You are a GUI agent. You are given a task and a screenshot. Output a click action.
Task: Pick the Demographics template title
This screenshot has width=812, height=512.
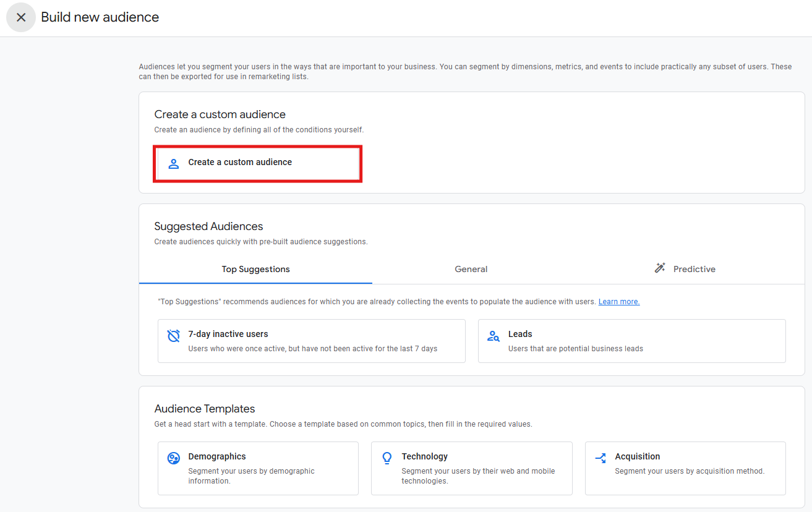pyautogui.click(x=217, y=456)
